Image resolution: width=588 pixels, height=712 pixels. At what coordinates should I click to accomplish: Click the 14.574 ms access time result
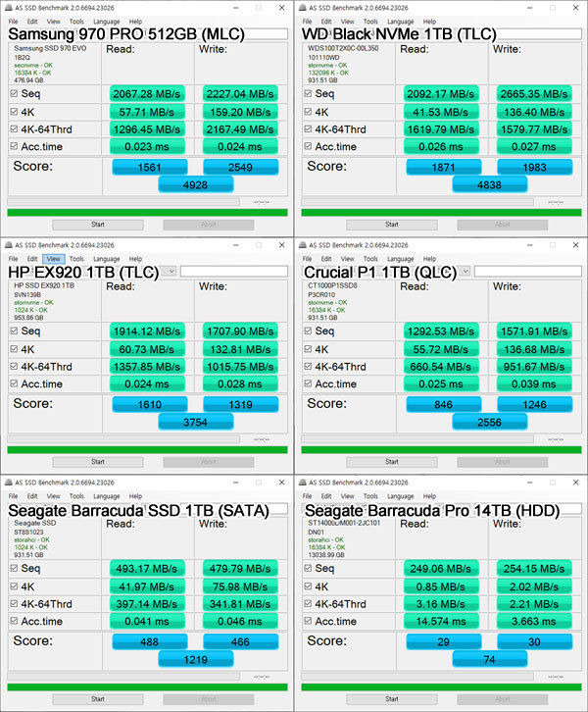coord(441,621)
